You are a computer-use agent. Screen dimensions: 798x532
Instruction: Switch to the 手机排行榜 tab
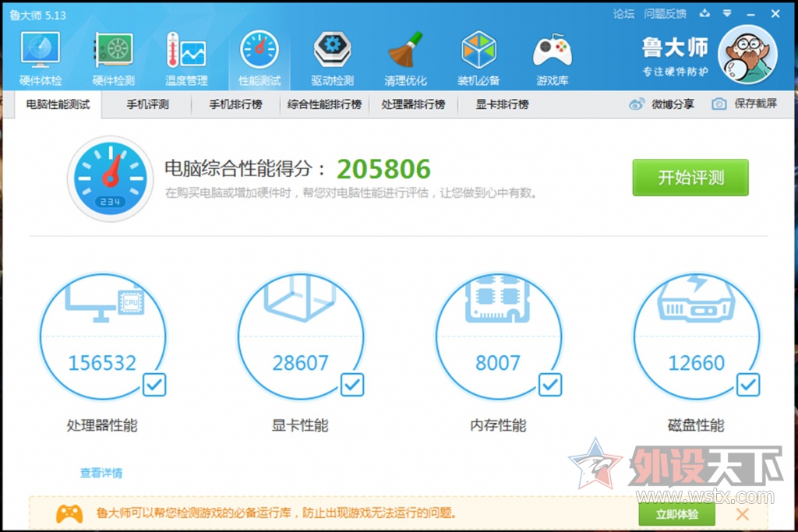(x=235, y=105)
